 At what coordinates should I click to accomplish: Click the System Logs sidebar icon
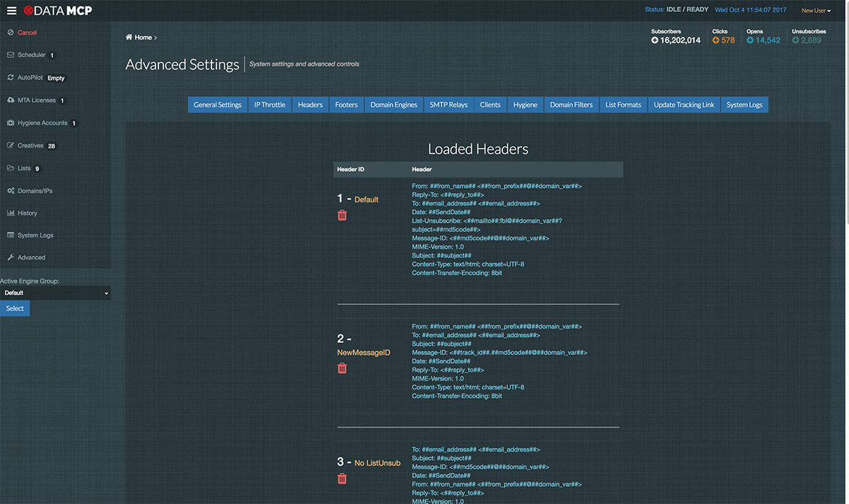coord(11,235)
